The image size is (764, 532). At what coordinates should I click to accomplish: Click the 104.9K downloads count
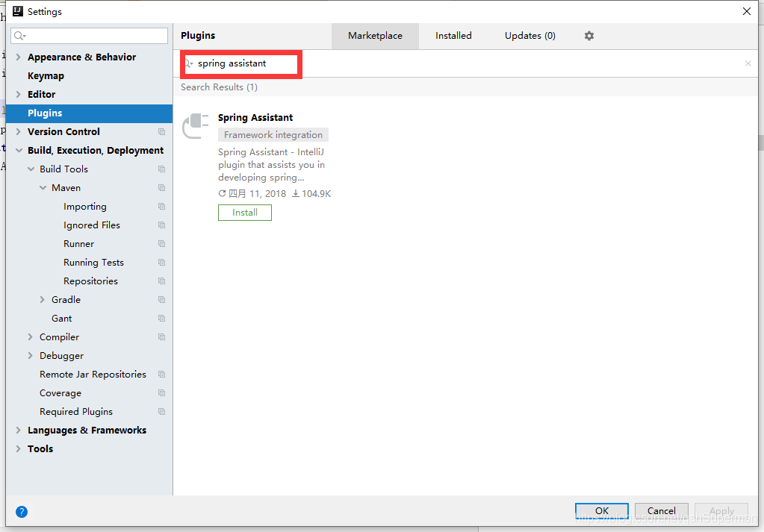(312, 194)
